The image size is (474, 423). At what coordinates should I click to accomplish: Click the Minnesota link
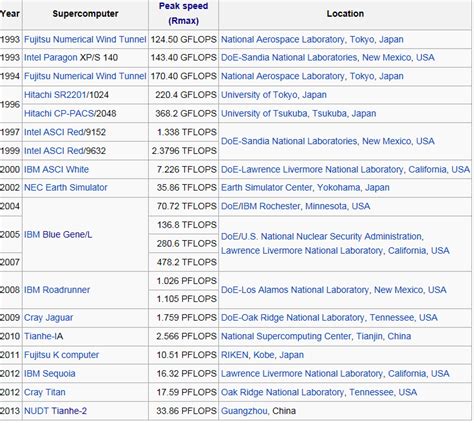click(326, 206)
